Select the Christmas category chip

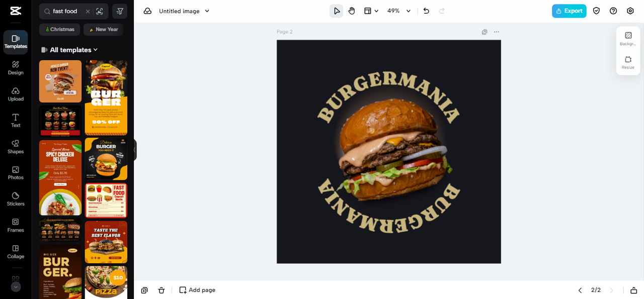coord(59,29)
